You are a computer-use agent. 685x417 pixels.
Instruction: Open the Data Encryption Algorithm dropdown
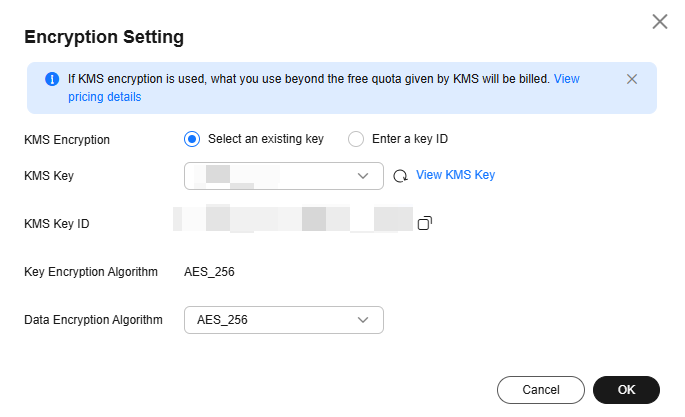284,320
